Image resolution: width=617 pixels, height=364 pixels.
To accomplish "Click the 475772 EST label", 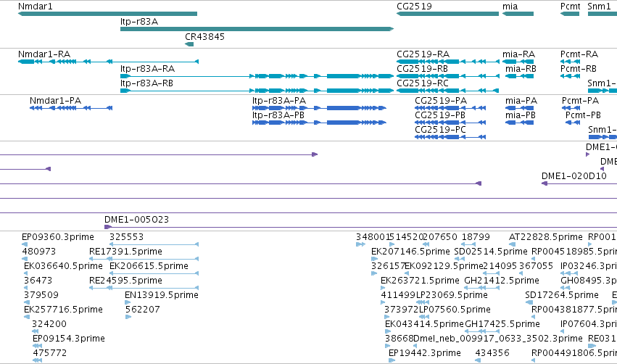I will click(49, 353).
